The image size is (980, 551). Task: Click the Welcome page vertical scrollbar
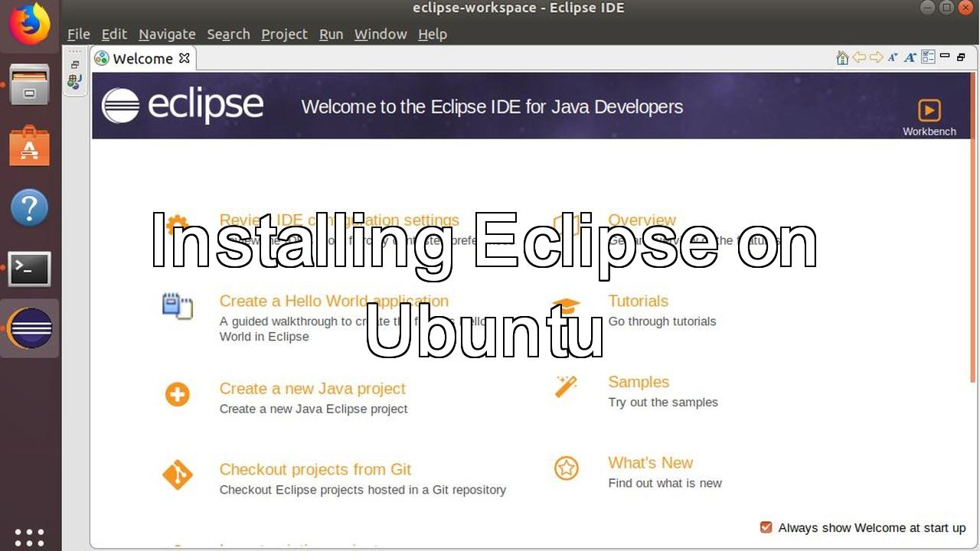pos(972,230)
